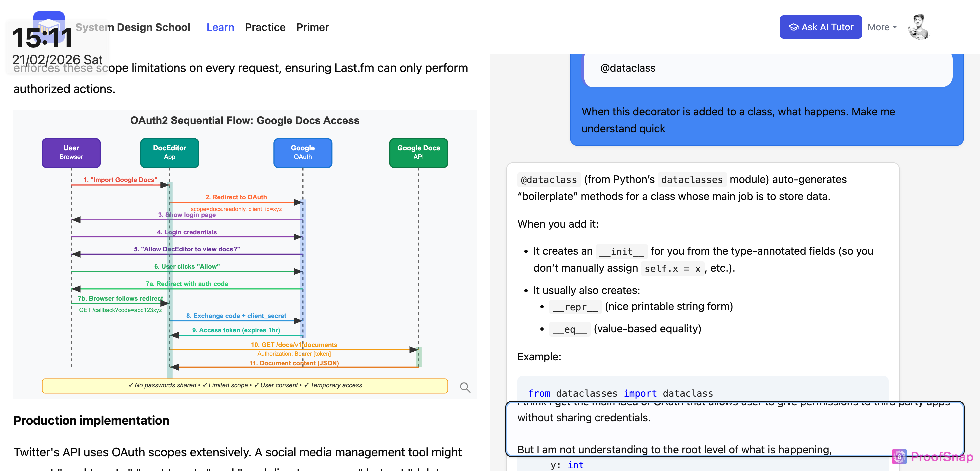Click the System Design School logo icon
The width and height of the screenshot is (980, 471).
point(49,27)
